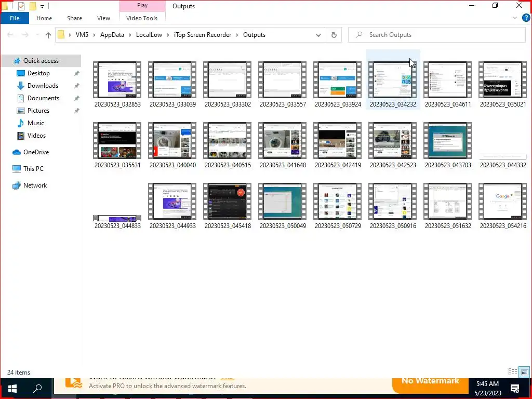This screenshot has width=532, height=399.
Task: Select Google page video 20230523_054216
Action: (503, 206)
